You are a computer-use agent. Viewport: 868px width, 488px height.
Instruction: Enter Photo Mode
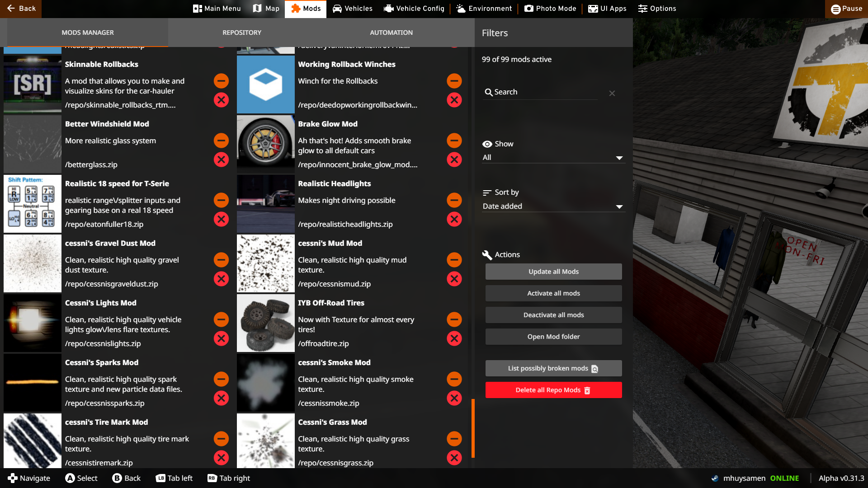pyautogui.click(x=550, y=9)
